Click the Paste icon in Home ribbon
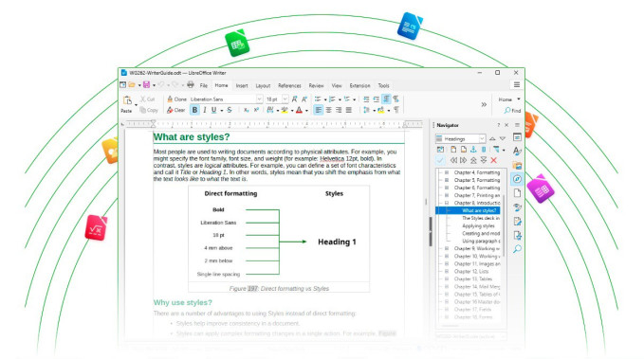Screen dimensions: 644x359 (x=128, y=100)
